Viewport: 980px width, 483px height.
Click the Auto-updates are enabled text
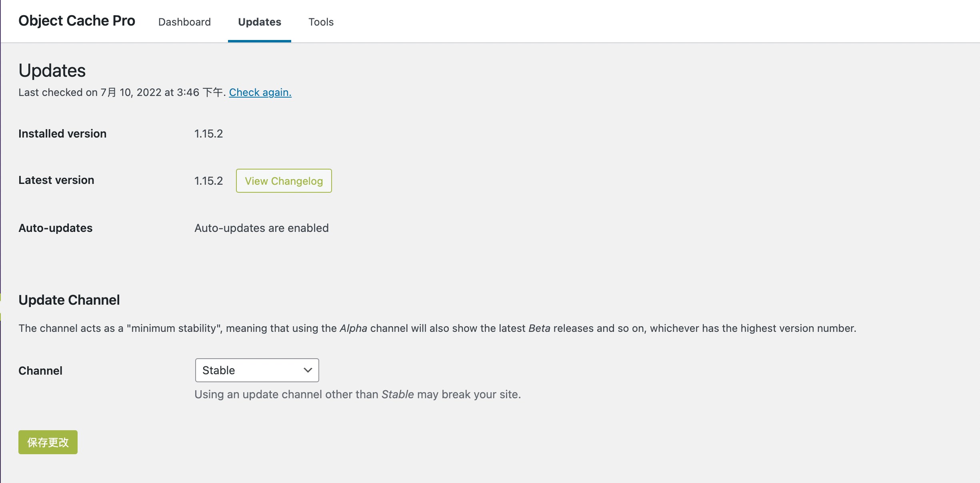click(262, 228)
